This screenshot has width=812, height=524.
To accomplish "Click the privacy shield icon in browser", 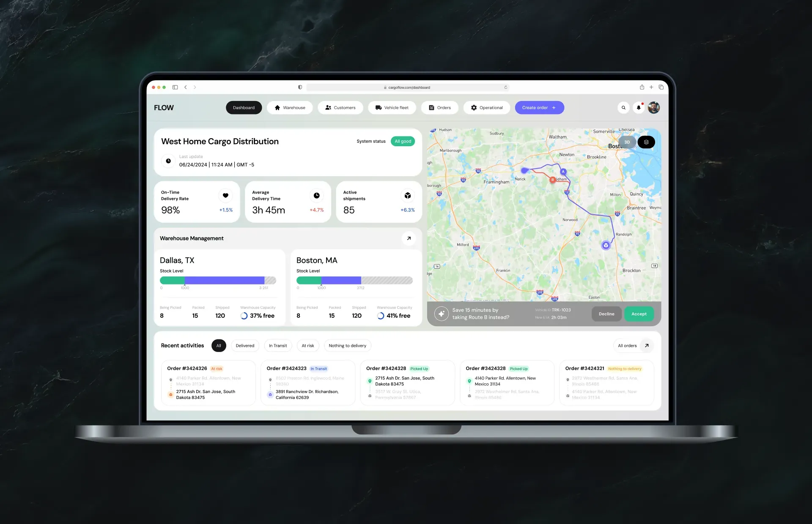I will tap(300, 87).
